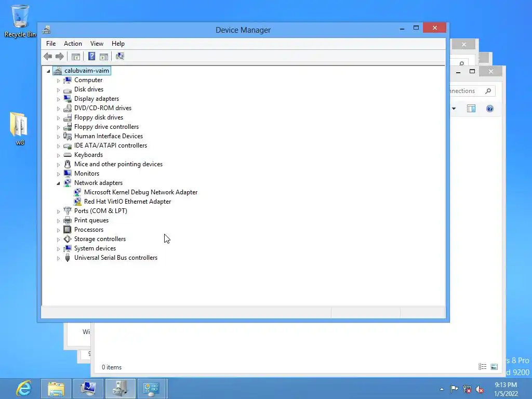Screen dimensions: 532x399
Task: Click the Processors chip icon
Action: [x=68, y=230]
